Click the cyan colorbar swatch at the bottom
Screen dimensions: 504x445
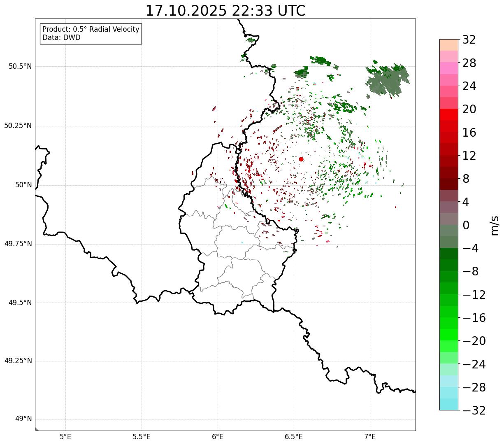[x=449, y=404]
